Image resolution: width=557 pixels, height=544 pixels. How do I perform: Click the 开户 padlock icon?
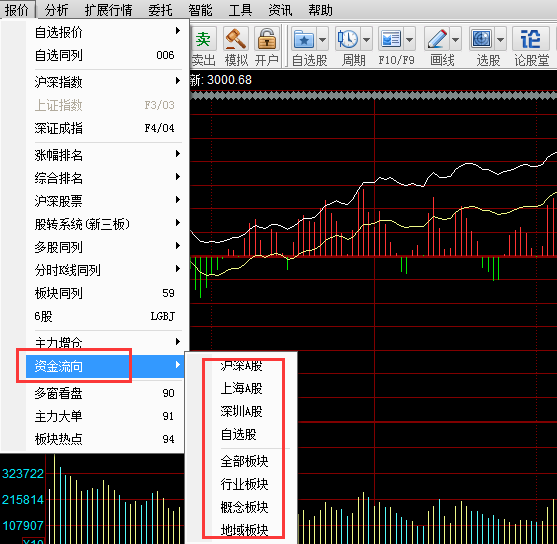click(267, 39)
